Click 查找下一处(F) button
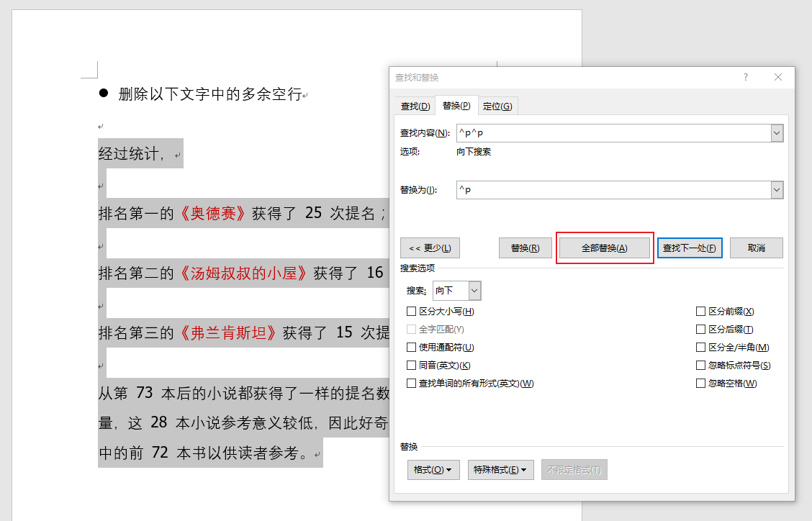The width and height of the screenshot is (812, 521). 690,248
